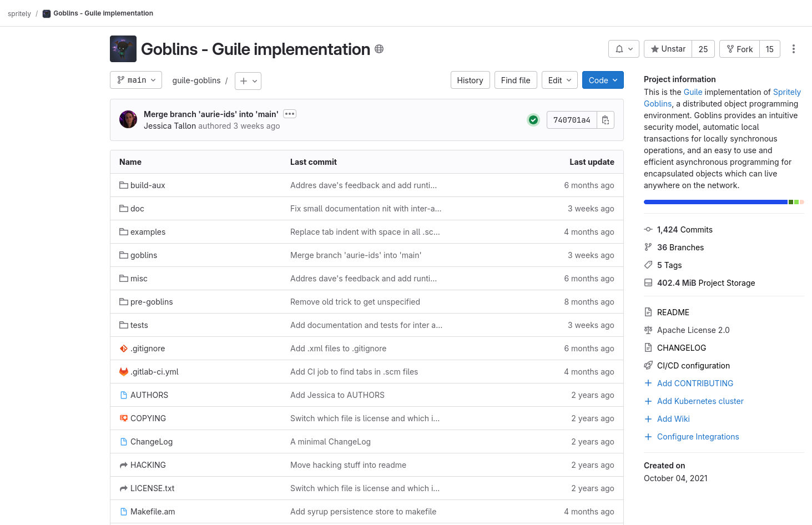Click the .gitlab-ci.yml fox icon
Image resolution: width=812 pixels, height=525 pixels.
124,372
